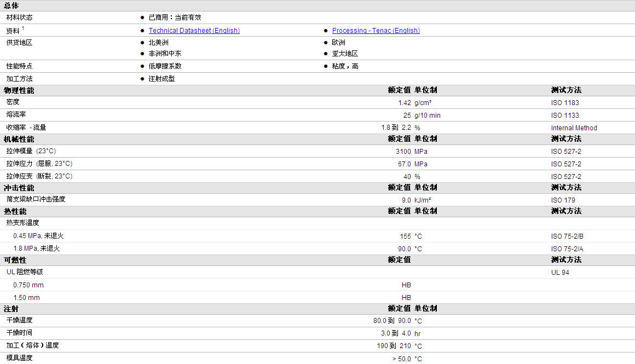Open the Technical Datasheet (English) link
Viewport: 635px width, 364px height.
tap(194, 30)
